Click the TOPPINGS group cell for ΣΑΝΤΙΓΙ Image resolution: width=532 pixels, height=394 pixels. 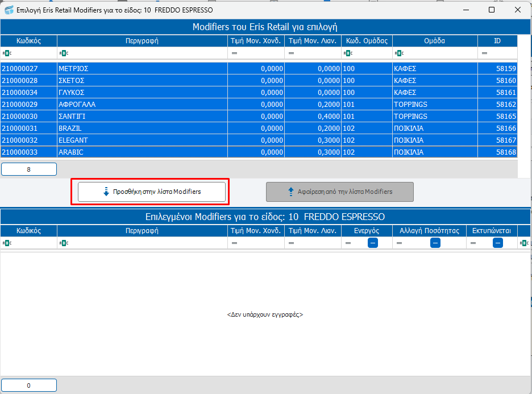(x=435, y=117)
